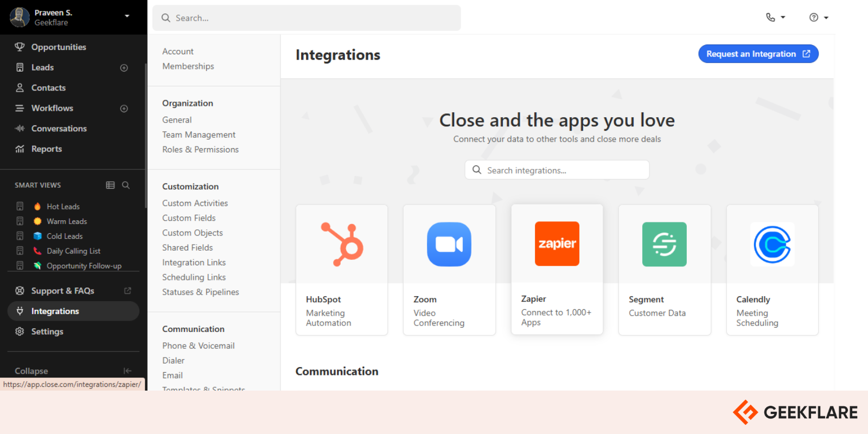
Task: Click the Integrations plug icon
Action: (x=20, y=311)
